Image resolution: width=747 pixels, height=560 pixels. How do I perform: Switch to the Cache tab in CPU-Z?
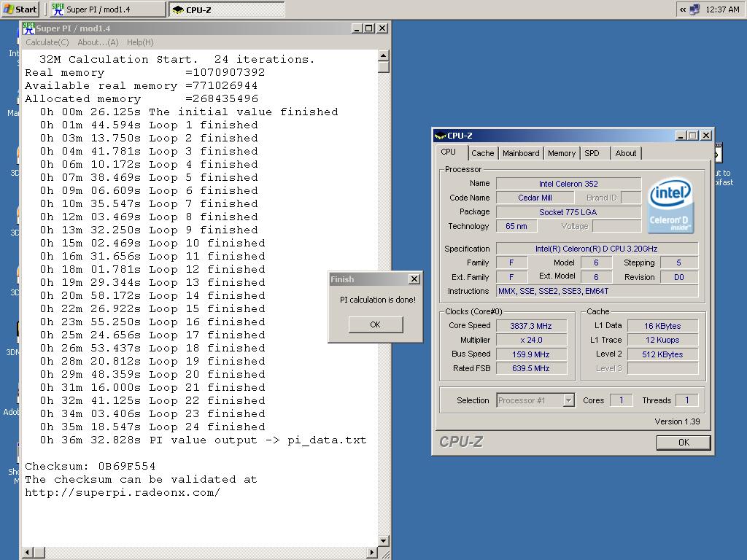click(x=483, y=153)
